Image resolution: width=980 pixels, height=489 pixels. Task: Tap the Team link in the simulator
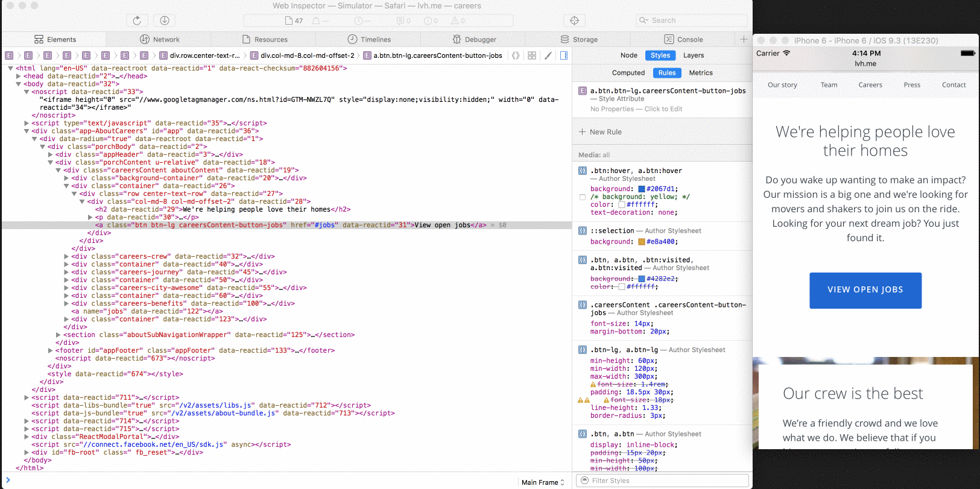tap(829, 85)
